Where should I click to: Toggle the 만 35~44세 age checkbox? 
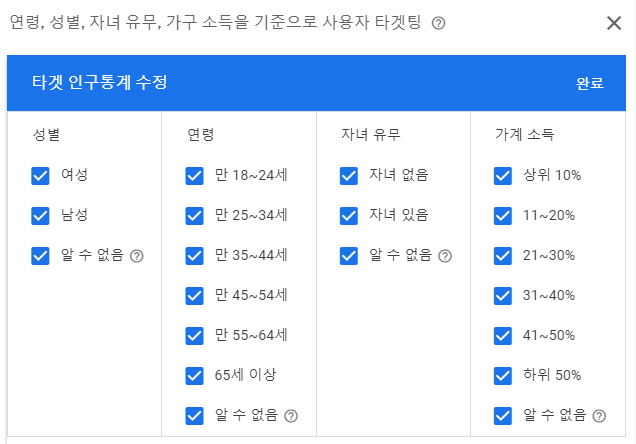click(194, 256)
